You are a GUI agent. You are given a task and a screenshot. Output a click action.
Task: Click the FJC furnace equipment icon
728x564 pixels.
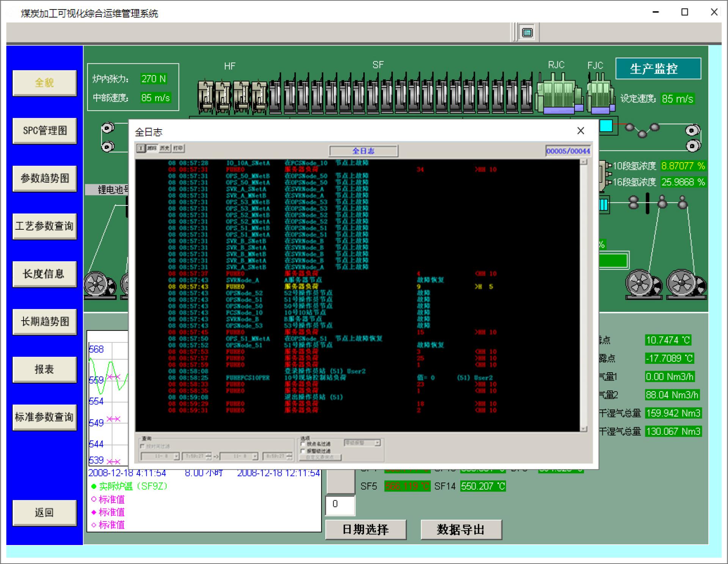coord(600,95)
